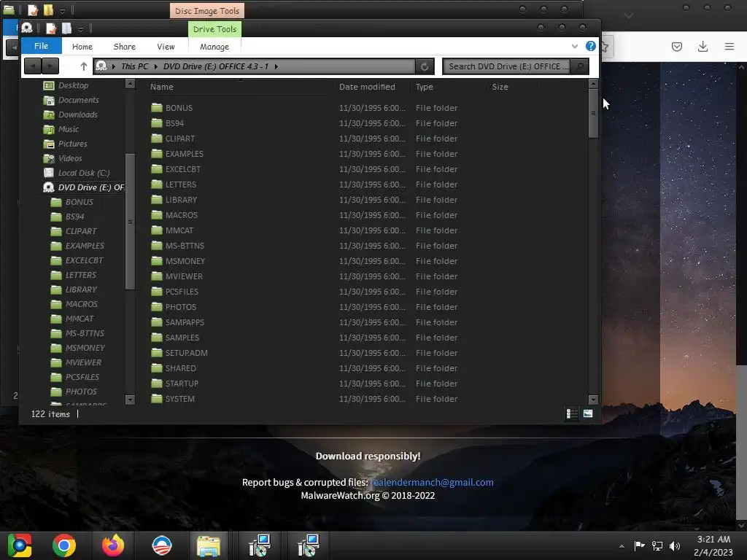Select the SAMPAPPS folder in file list
Screen dimensions: 747x560
(x=185, y=322)
